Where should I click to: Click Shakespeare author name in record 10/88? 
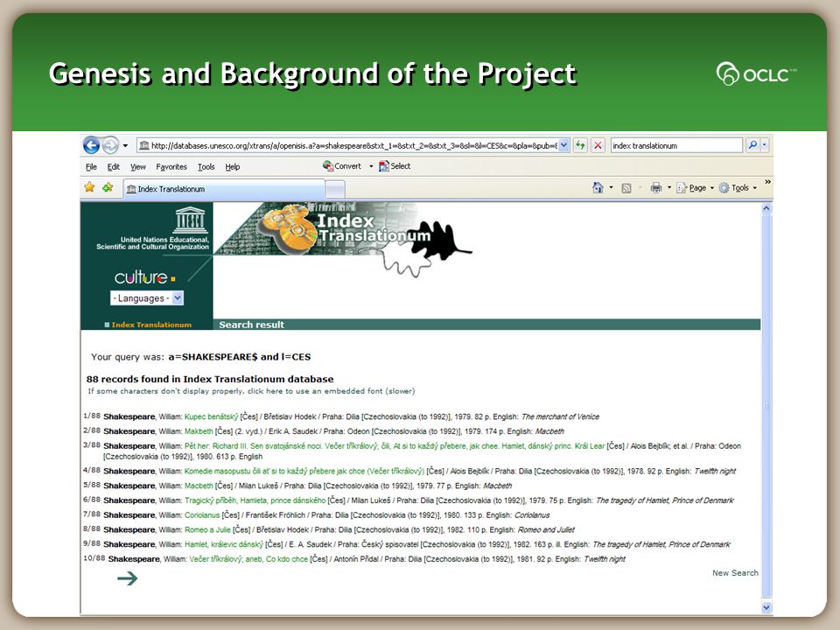(x=134, y=559)
